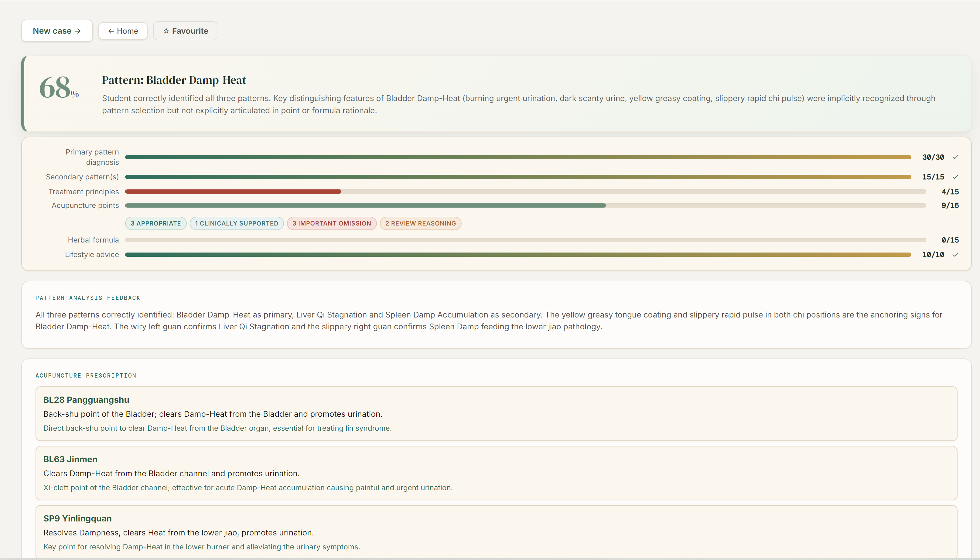Open the BL63 Jinmen point card
The width and height of the screenshot is (980, 560).
496,473
